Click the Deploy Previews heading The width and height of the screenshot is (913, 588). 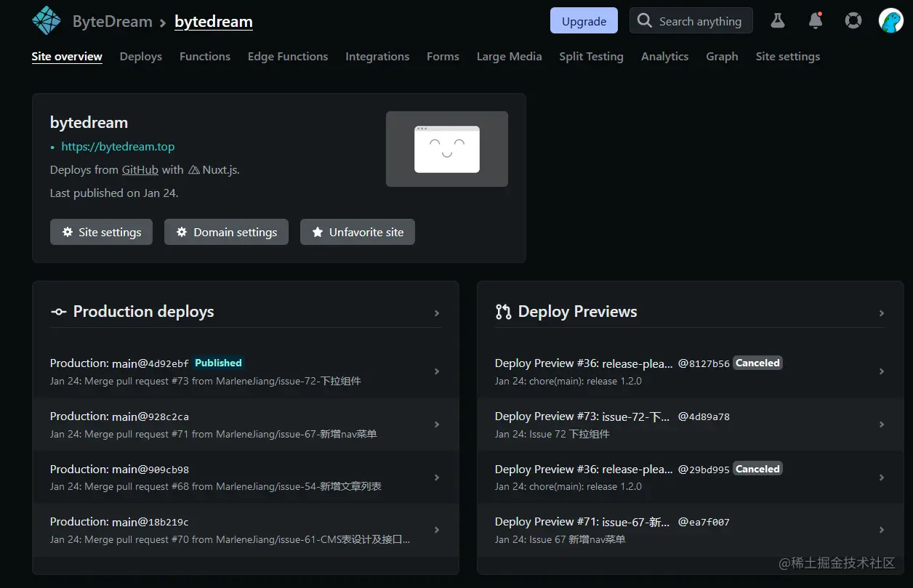pos(577,312)
